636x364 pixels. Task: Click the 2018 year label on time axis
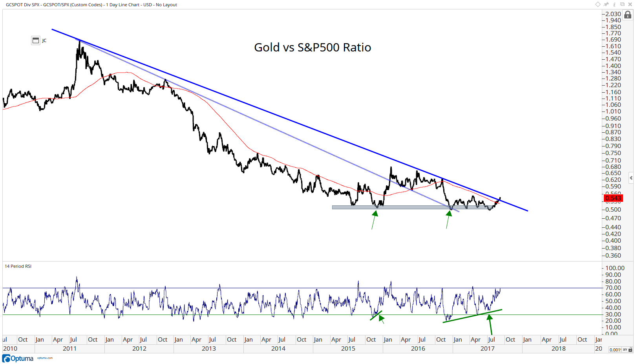click(x=558, y=349)
